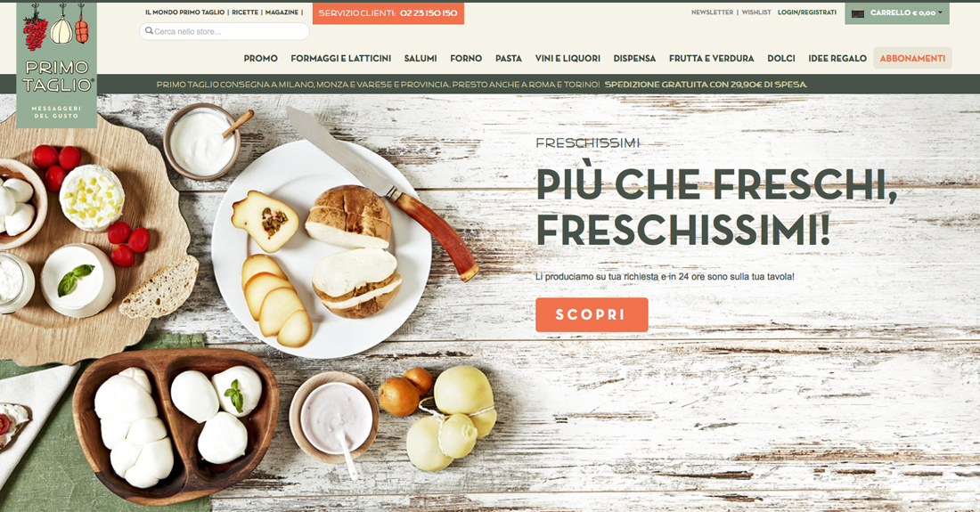Click the search magnifier icon

pos(149,30)
